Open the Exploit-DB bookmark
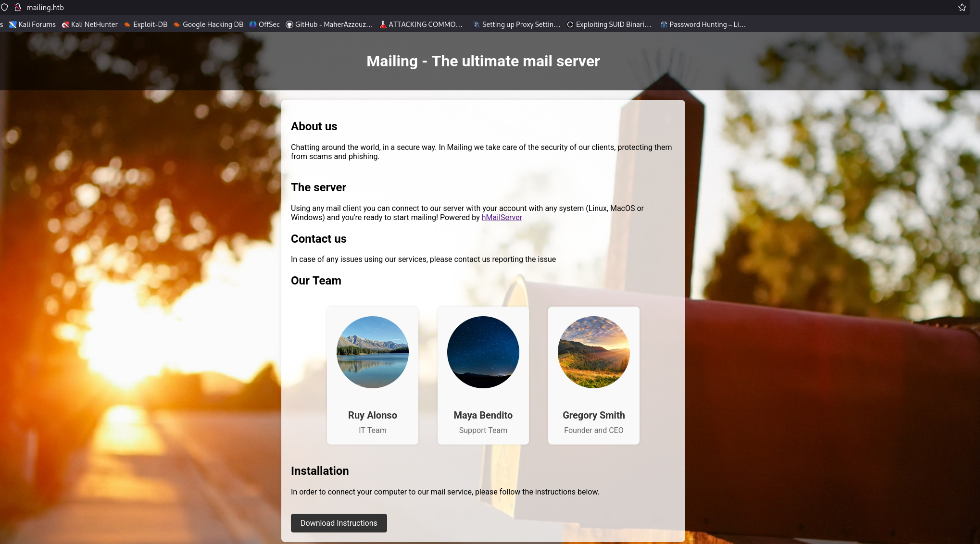The width and height of the screenshot is (980, 544). (146, 25)
